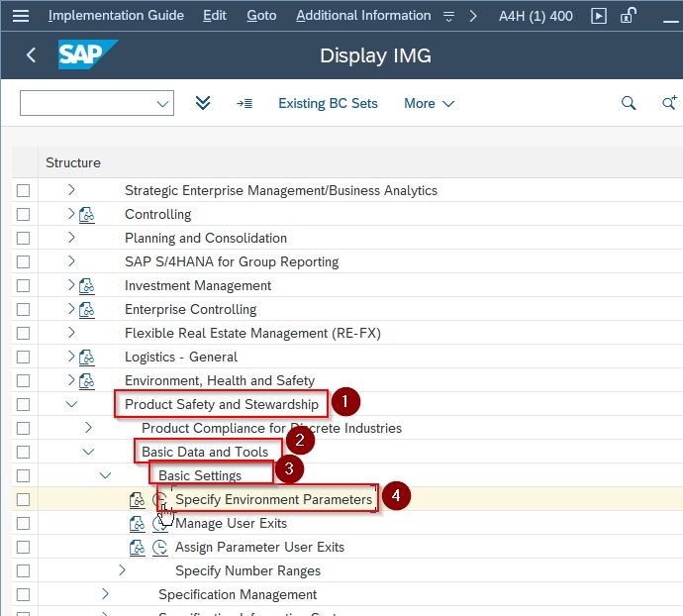Open documentation icon for Assign Parameter User Exits
Viewport: 683px width, 616px height.
pyautogui.click(x=138, y=547)
